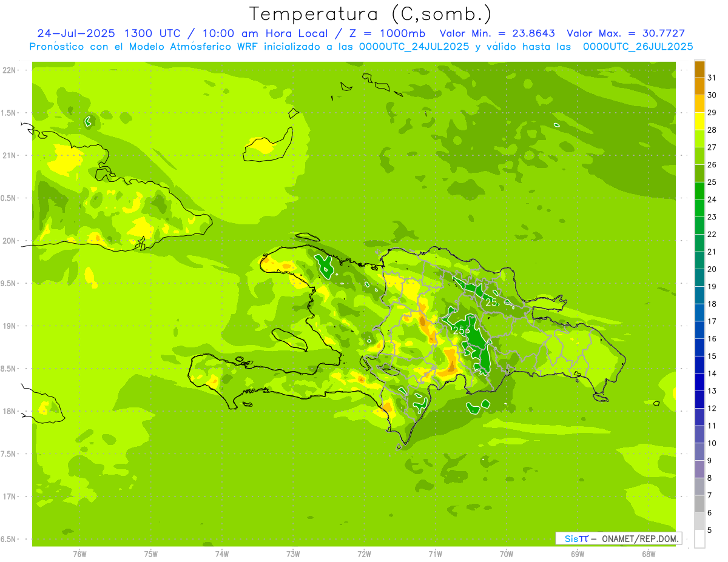Click the "76W" longitude label

pyautogui.click(x=79, y=554)
